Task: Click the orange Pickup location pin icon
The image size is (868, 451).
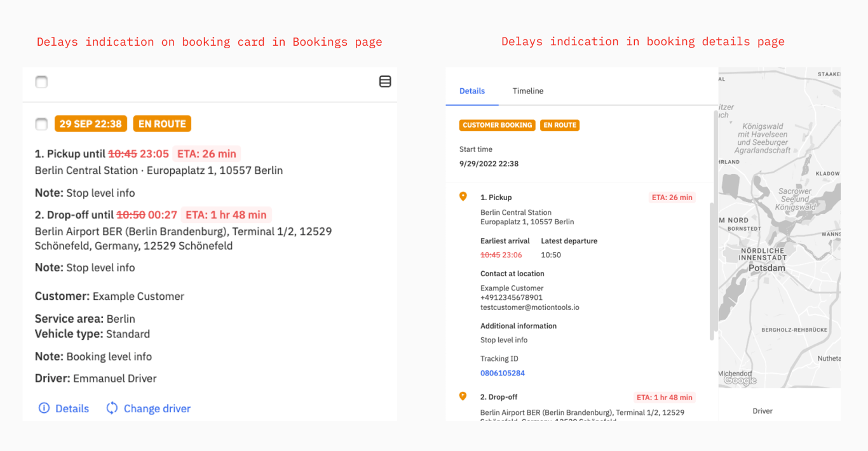Action: click(463, 197)
